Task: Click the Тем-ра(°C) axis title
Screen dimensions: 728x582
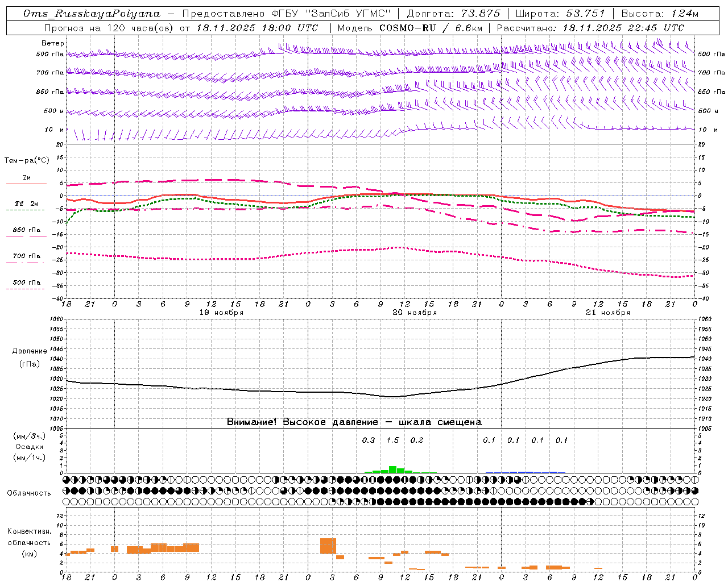Action: pos(27,161)
